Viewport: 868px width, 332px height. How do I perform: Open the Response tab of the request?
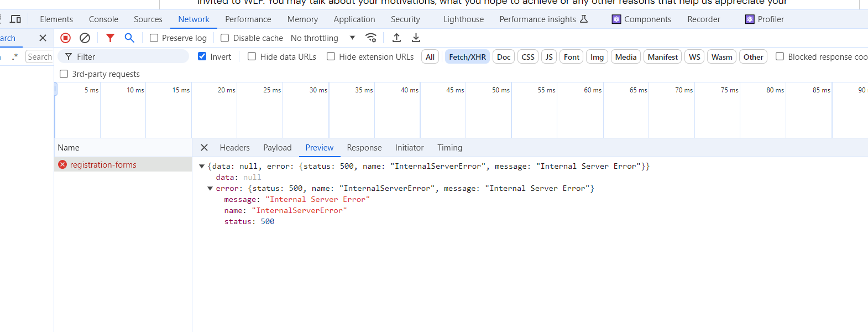pos(364,148)
